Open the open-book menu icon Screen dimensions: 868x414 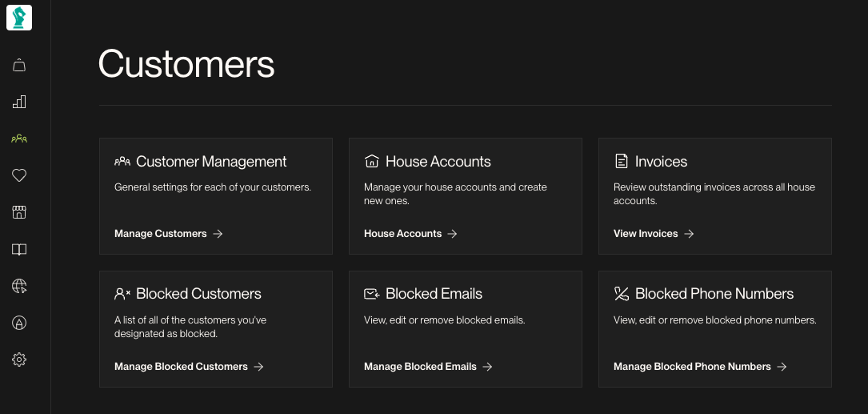[19, 249]
